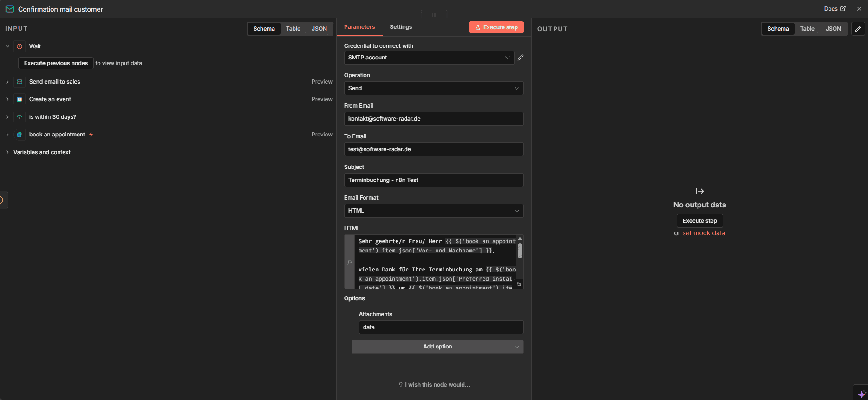Viewport: 868px width, 400px height.
Task: Switch output view to JSON
Action: tap(833, 29)
